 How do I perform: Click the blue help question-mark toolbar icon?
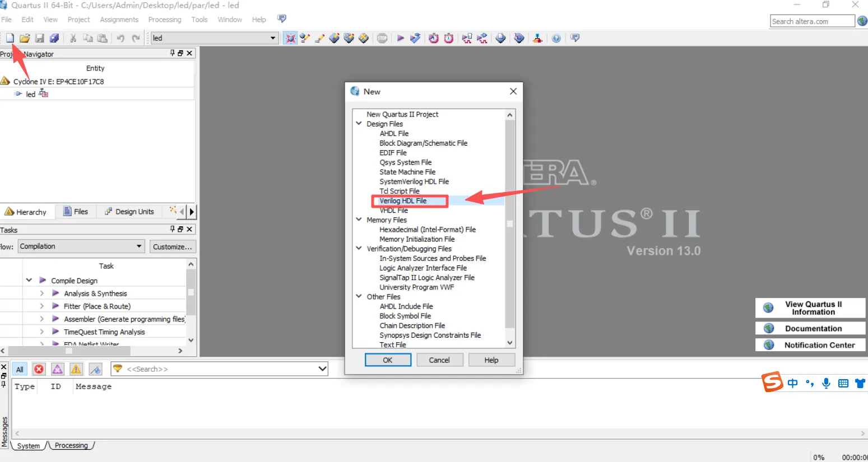[x=556, y=38]
